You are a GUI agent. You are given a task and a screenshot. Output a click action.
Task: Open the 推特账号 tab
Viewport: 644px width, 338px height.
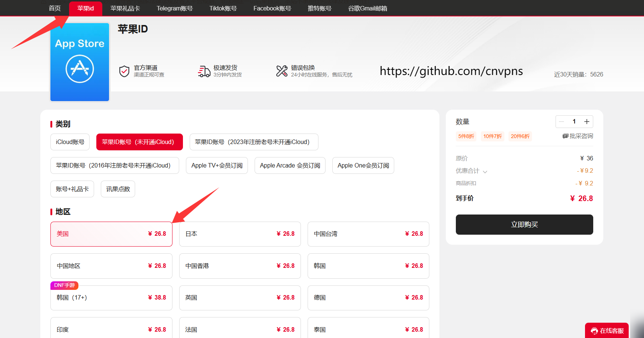pos(320,8)
